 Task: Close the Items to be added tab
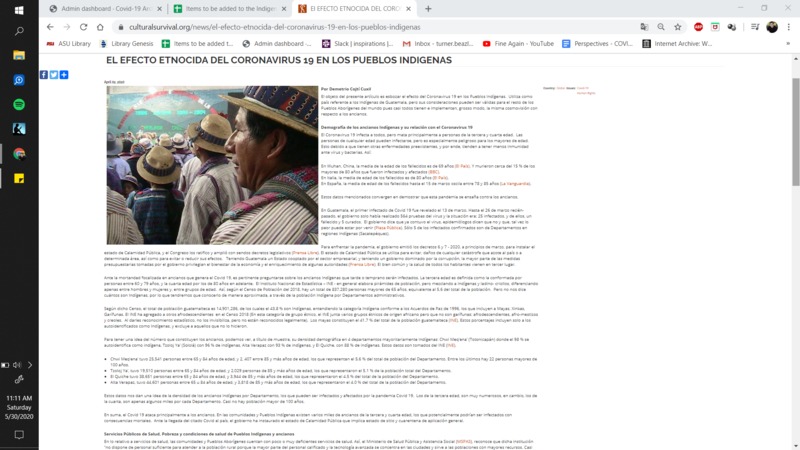[x=284, y=9]
